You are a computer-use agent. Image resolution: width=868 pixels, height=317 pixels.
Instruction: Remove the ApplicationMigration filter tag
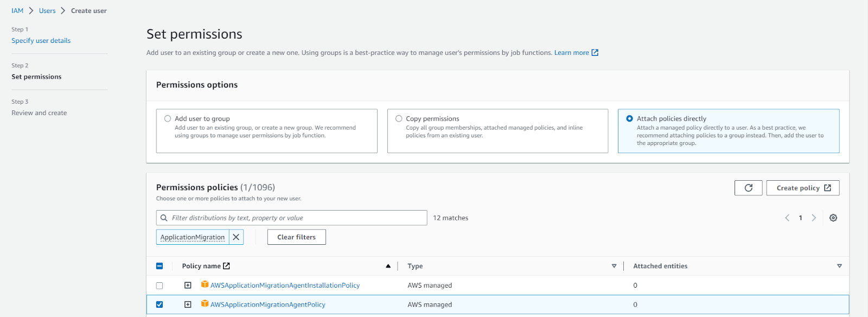(x=236, y=237)
